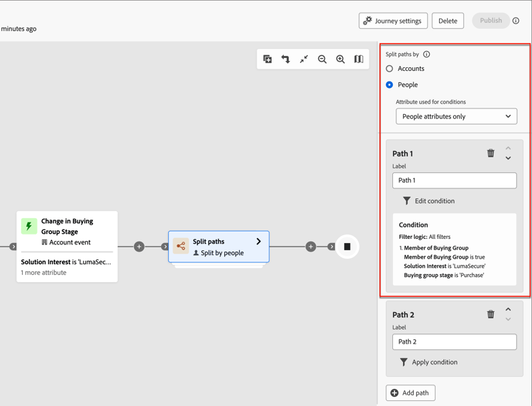Click the orange split paths node icon
This screenshot has width=532, height=406.
click(x=181, y=246)
